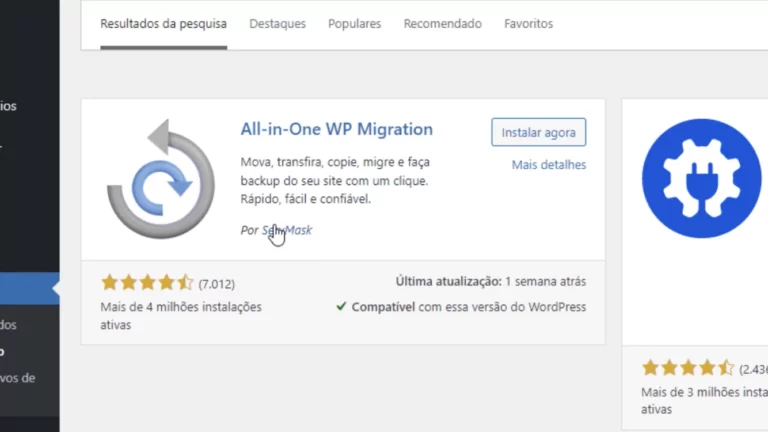Open the Resultados da pesquisa tab

coord(164,24)
